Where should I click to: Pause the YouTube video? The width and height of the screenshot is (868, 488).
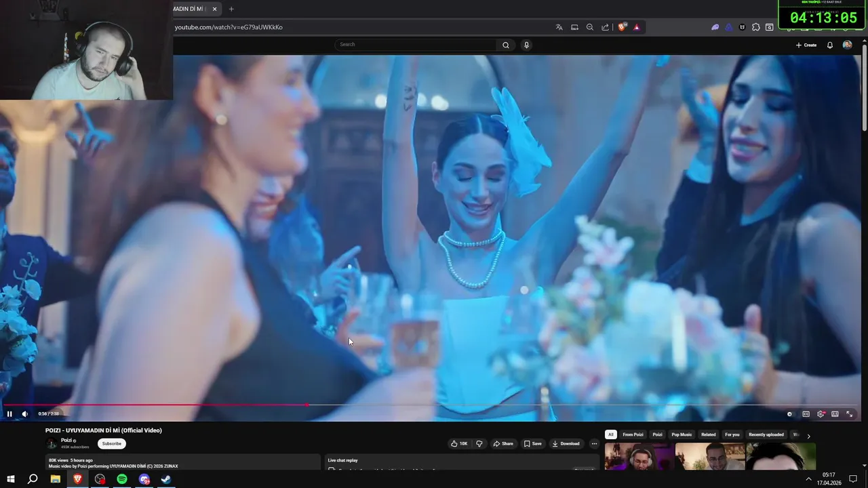tap(9, 413)
